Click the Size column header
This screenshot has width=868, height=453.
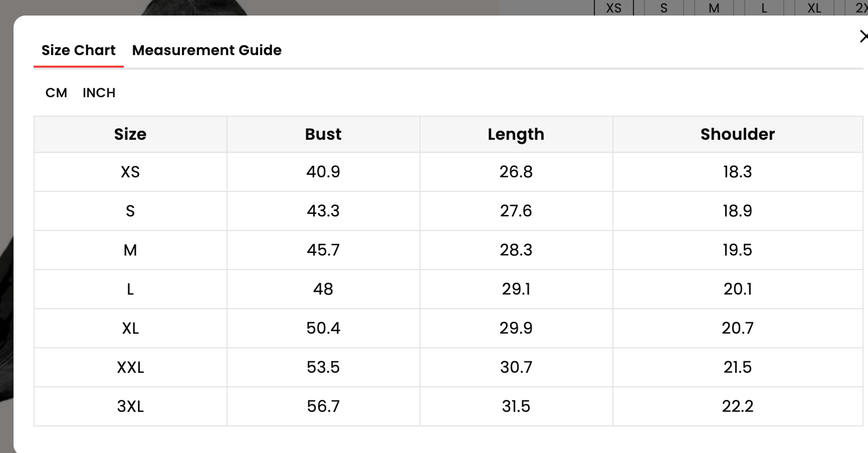130,134
